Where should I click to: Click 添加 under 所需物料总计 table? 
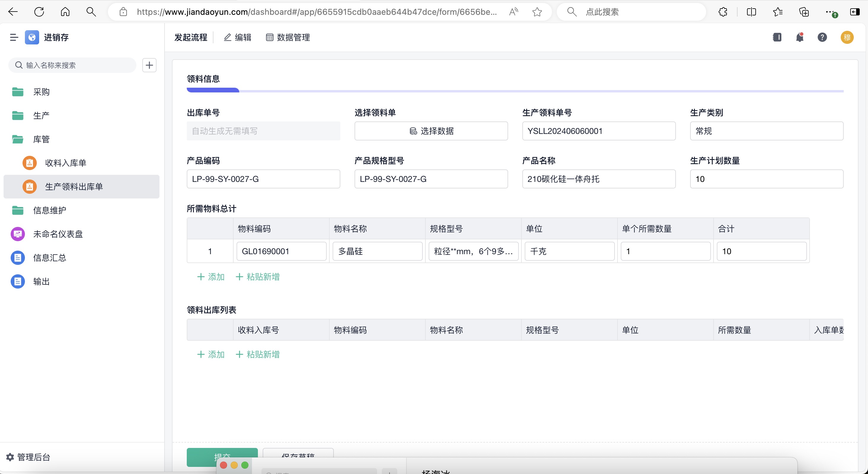pos(210,277)
